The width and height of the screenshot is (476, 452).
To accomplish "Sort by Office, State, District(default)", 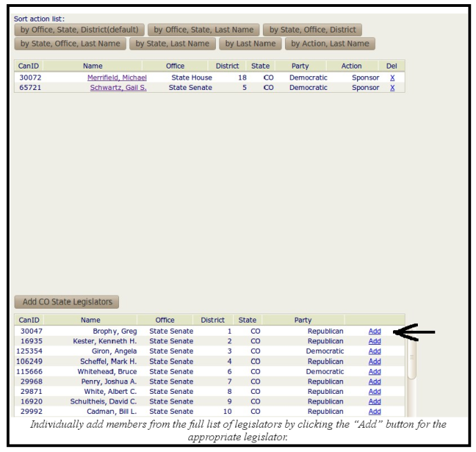I will pyautogui.click(x=80, y=30).
